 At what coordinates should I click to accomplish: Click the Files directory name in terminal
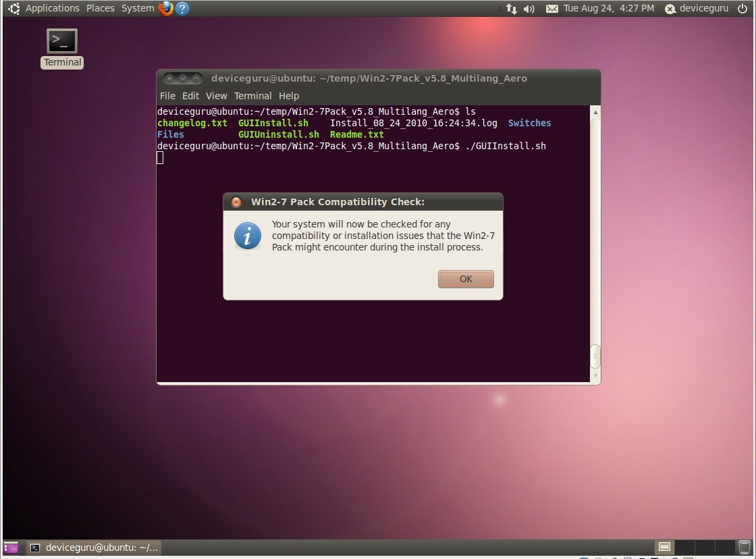171,134
